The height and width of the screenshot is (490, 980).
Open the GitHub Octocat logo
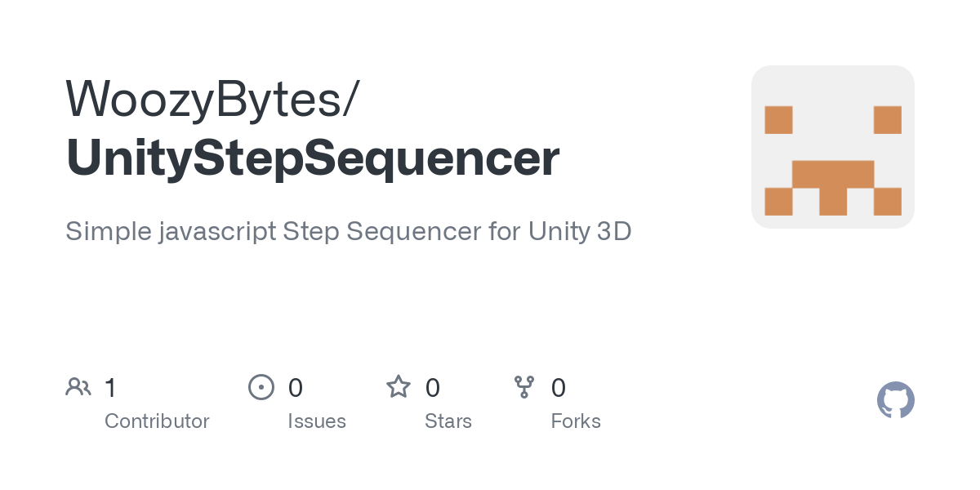pos(895,400)
